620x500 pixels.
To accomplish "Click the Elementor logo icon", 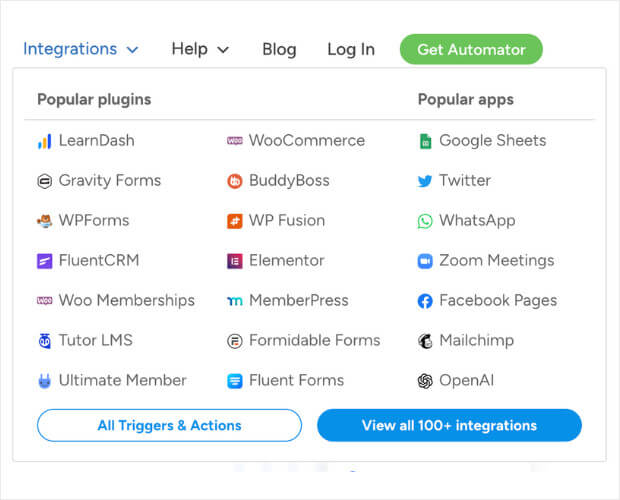I will pos(235,261).
